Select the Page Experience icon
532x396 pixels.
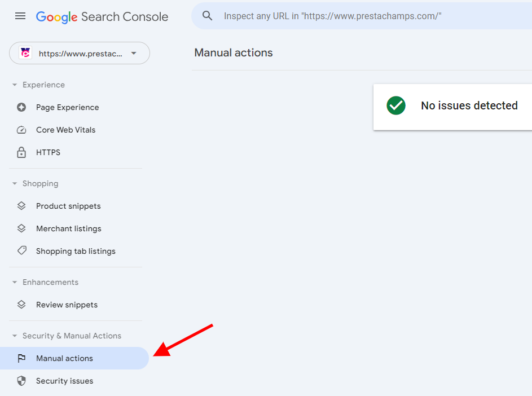click(21, 107)
